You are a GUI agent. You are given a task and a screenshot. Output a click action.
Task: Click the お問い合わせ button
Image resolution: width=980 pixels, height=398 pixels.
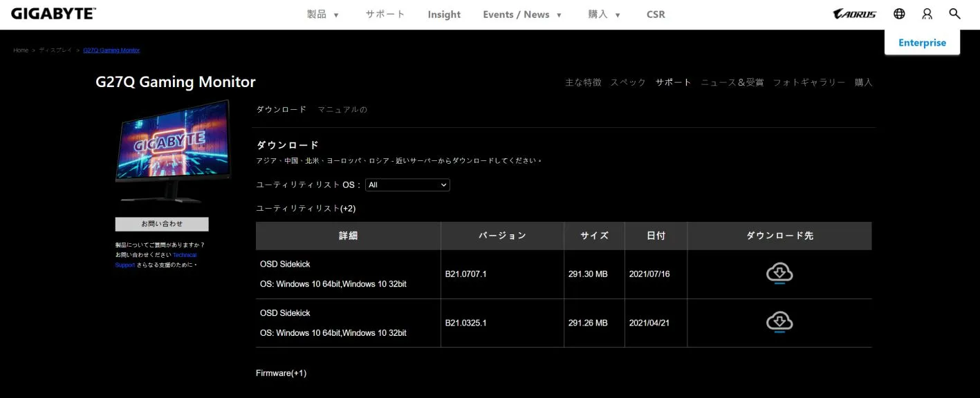(x=162, y=224)
